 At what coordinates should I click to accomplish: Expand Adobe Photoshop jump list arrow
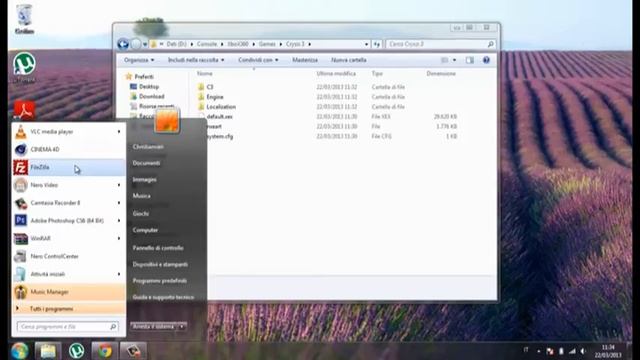pos(119,220)
